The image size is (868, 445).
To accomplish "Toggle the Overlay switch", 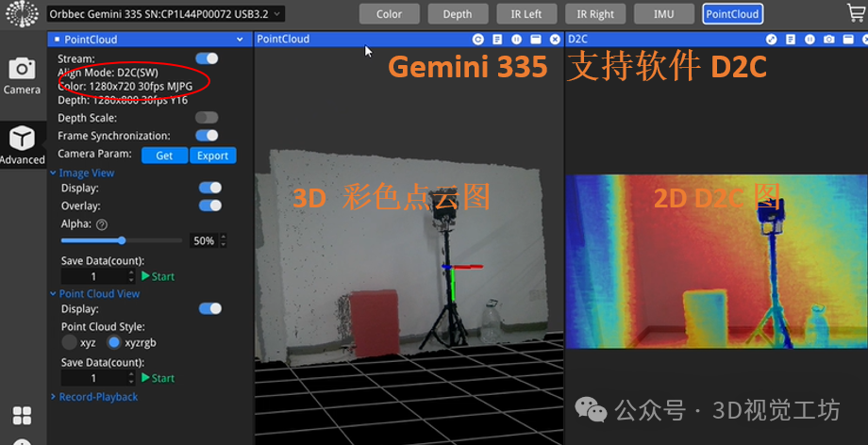I will click(209, 206).
